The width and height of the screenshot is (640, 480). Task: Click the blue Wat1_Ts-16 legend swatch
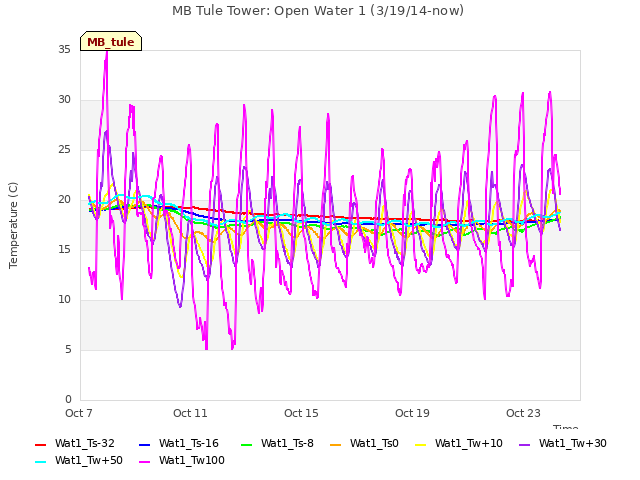click(145, 444)
